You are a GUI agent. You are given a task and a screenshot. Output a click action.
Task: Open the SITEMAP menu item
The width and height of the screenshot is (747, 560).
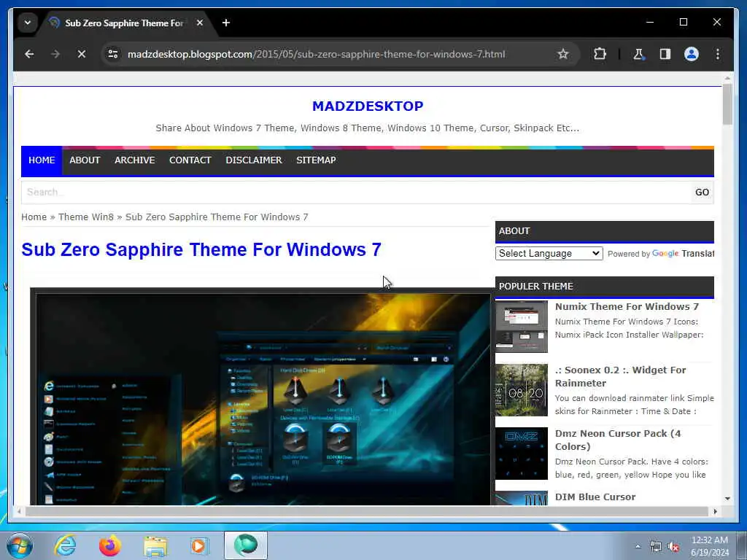pyautogui.click(x=317, y=160)
